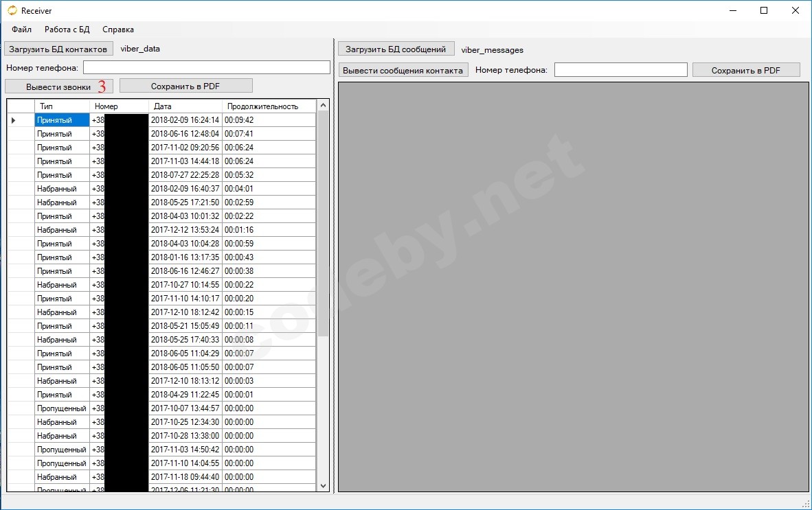Click Вывести звонки button

pos(58,86)
